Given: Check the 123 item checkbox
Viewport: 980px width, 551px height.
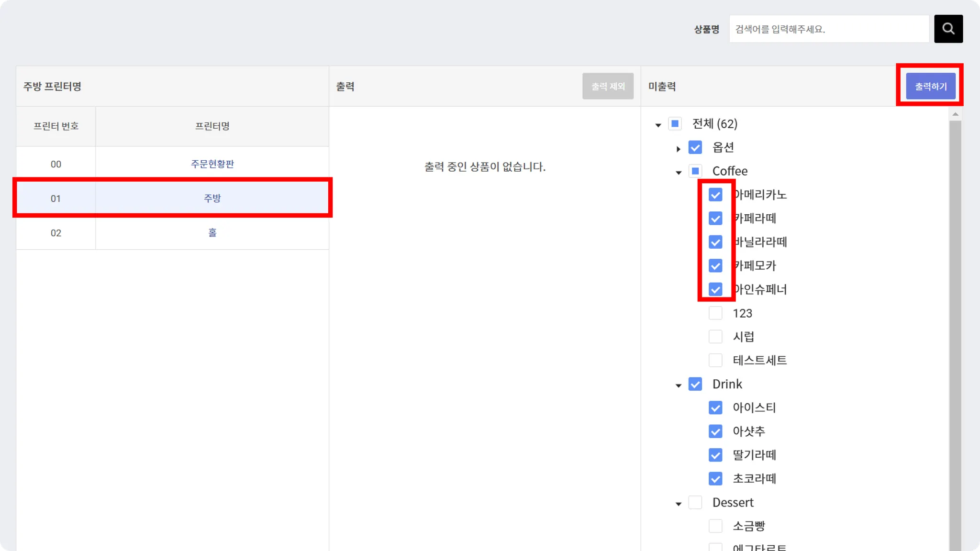Looking at the screenshot, I should click(x=715, y=313).
